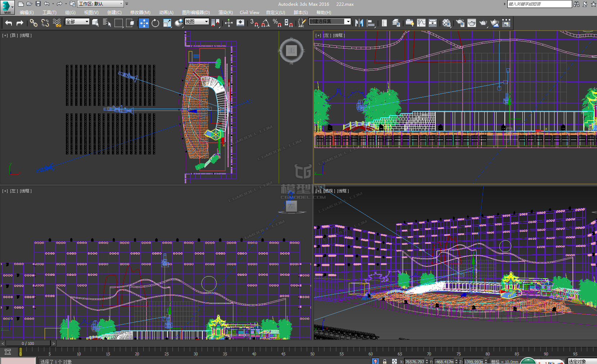Image resolution: width=597 pixels, height=364 pixels.
Task: Open the 帮助(H) menu
Action: (x=324, y=13)
